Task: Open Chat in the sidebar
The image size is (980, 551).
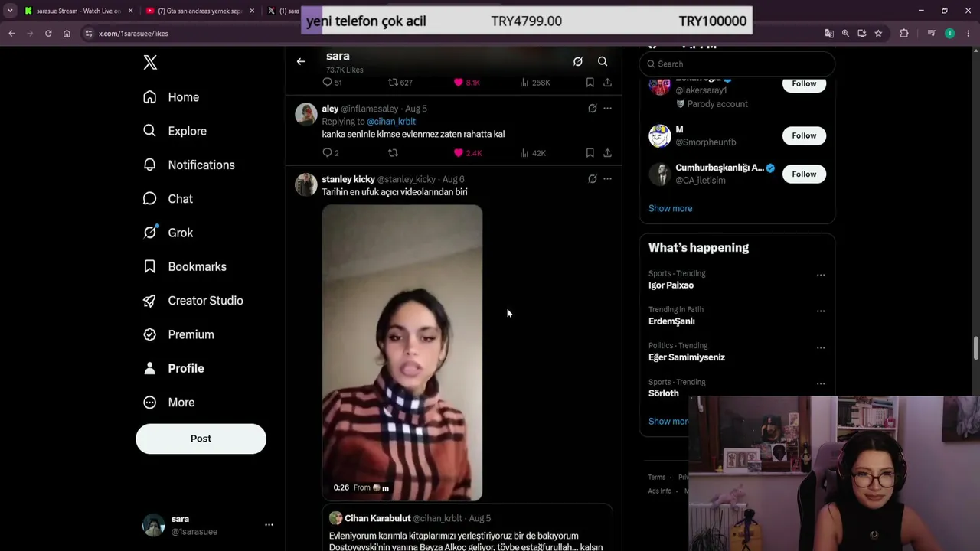Action: pyautogui.click(x=168, y=199)
